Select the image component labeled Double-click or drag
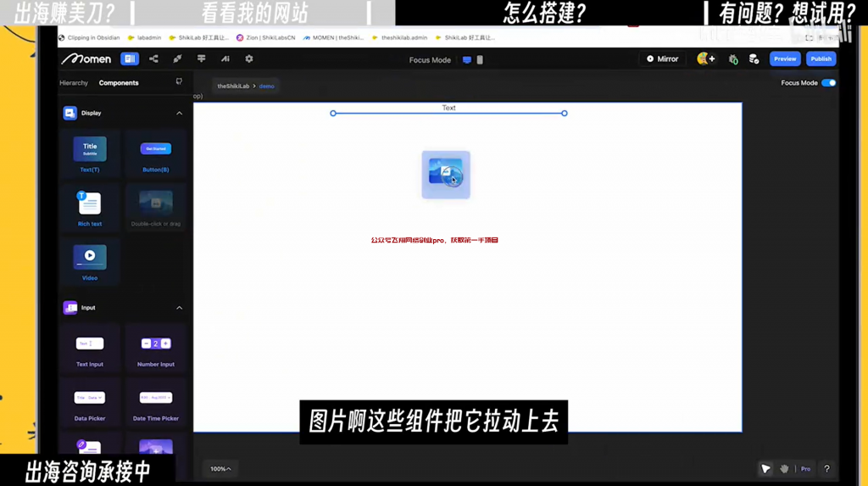Screen dimensions: 868x486 (156, 208)
